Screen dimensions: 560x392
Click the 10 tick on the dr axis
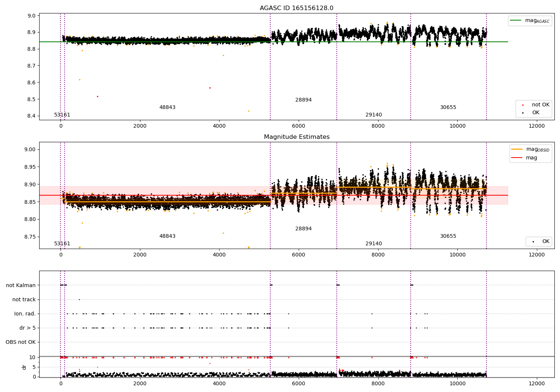(32, 357)
